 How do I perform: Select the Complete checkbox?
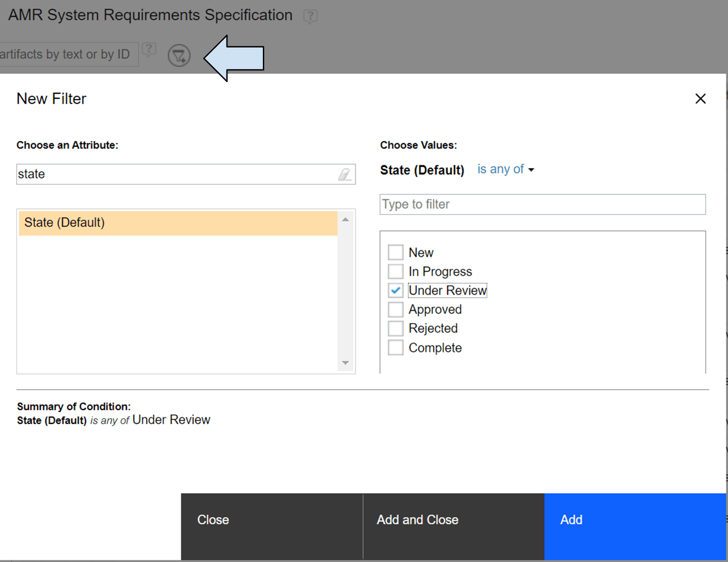pyautogui.click(x=396, y=348)
